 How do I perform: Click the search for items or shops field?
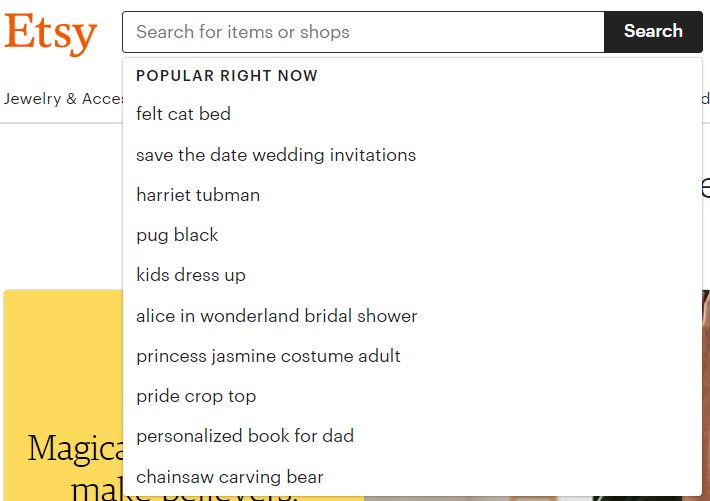point(363,32)
